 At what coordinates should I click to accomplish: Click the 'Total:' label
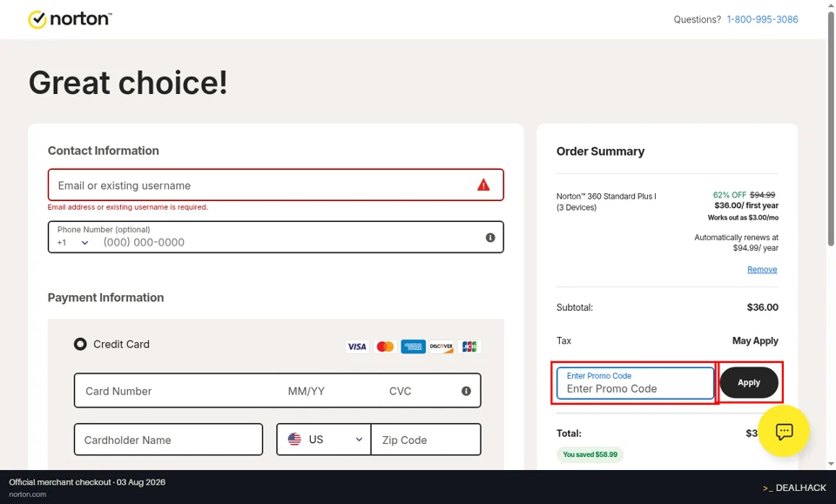click(x=569, y=433)
